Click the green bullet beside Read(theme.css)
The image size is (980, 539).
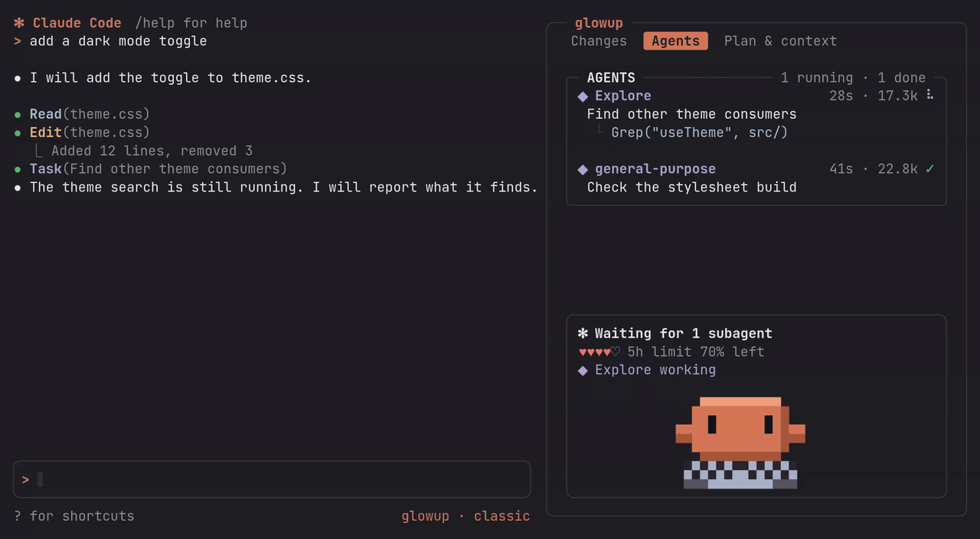(18, 115)
